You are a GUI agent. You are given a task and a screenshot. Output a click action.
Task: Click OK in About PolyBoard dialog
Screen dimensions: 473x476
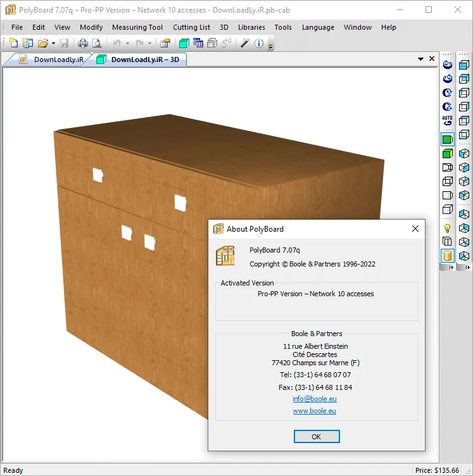[317, 436]
